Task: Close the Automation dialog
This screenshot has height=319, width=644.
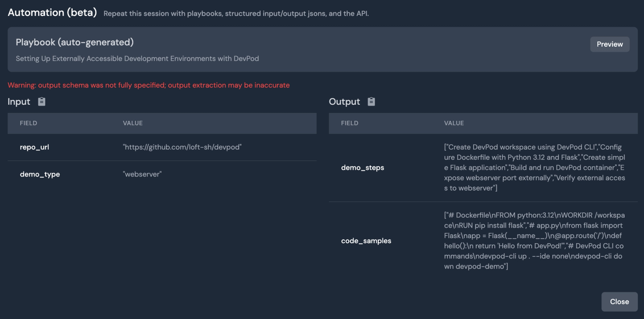Action: [619, 302]
